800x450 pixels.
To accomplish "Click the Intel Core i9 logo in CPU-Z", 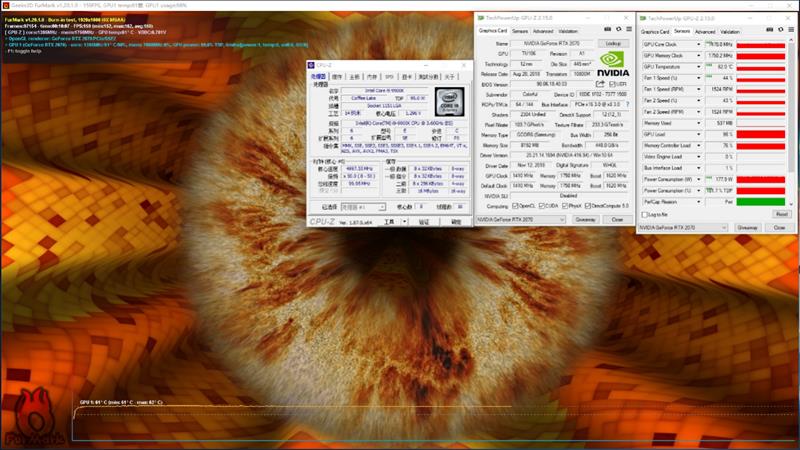I will point(449,102).
